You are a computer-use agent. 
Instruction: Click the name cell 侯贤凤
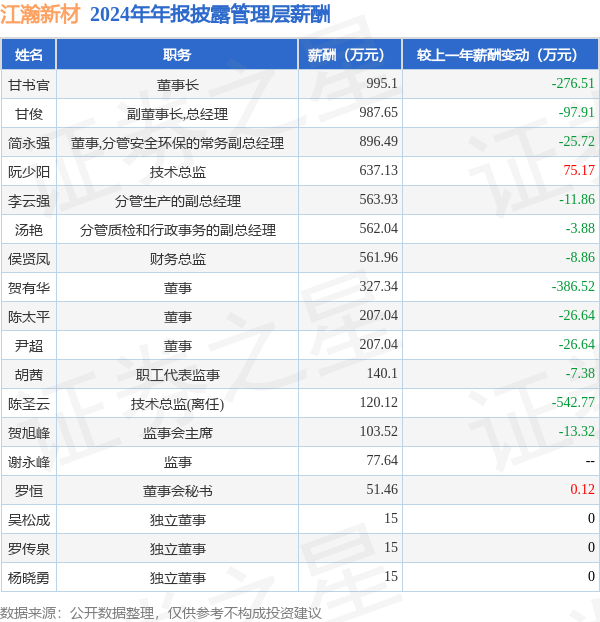pyautogui.click(x=29, y=259)
